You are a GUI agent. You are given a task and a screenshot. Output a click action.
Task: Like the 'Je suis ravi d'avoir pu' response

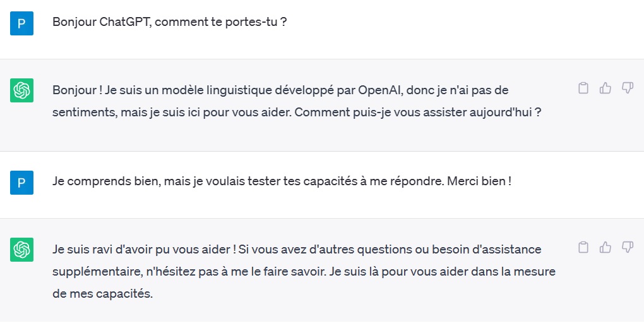click(x=605, y=247)
